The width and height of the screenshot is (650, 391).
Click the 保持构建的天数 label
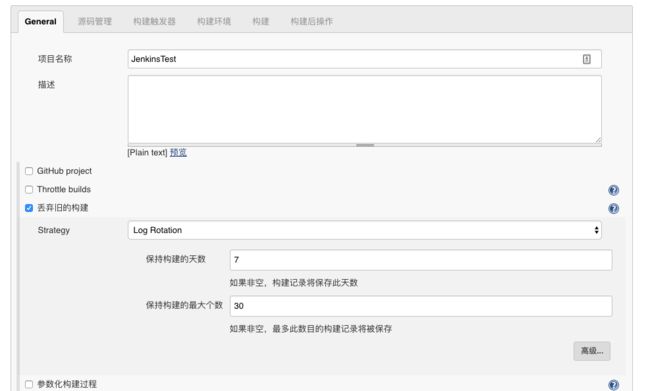click(176, 259)
